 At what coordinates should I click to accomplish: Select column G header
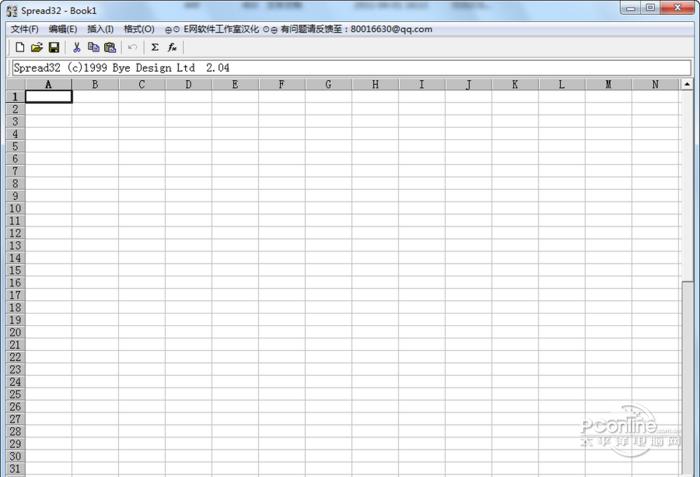pos(328,84)
